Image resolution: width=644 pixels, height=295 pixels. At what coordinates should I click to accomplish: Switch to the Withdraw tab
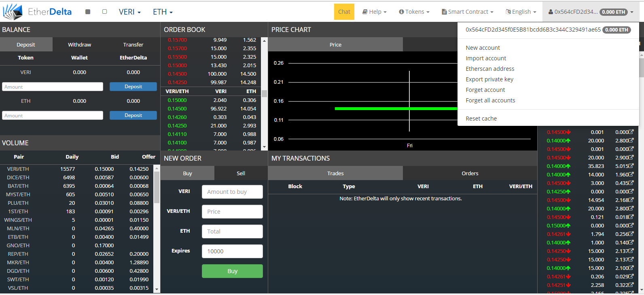(79, 45)
